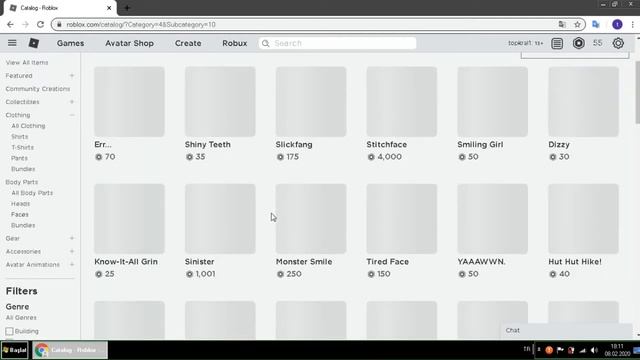
Task: Select Faces subcategory
Action: [x=20, y=214]
